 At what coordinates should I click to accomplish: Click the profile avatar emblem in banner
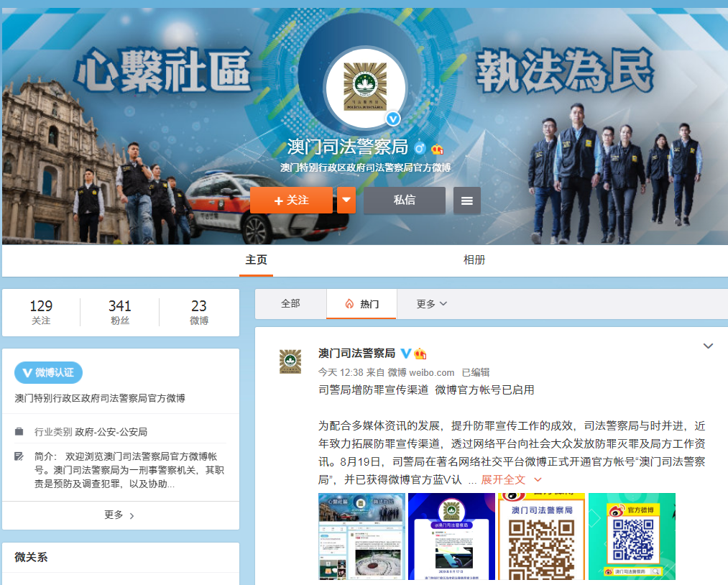click(x=365, y=87)
